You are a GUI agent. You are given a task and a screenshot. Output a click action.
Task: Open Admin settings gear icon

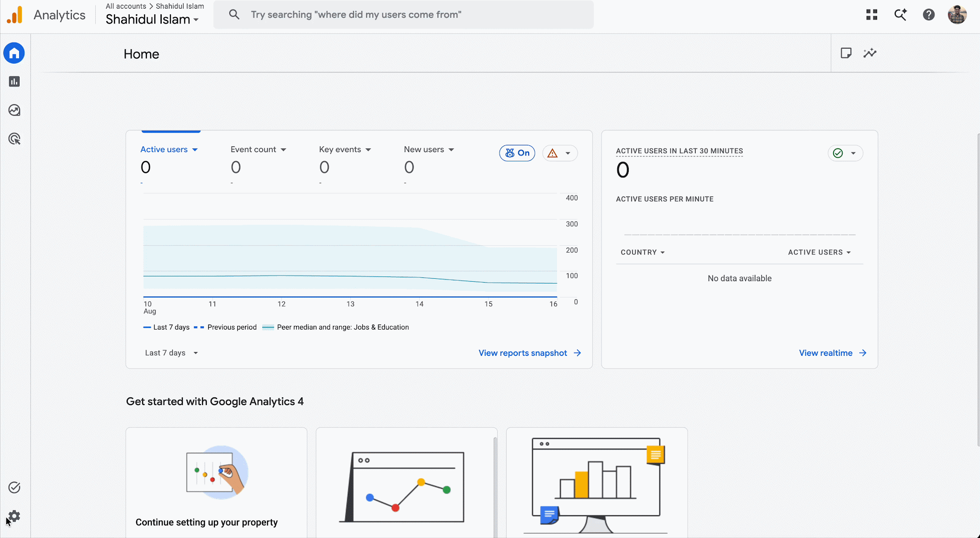14,516
